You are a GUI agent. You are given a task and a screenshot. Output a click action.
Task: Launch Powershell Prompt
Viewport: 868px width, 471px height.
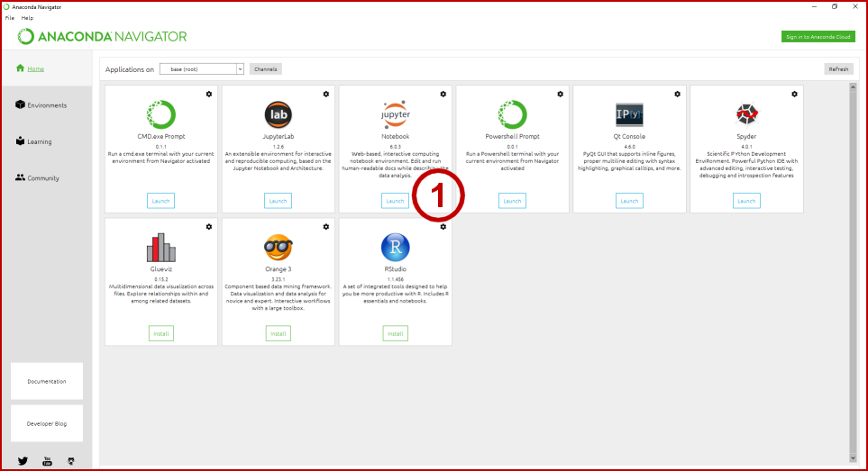(x=512, y=201)
